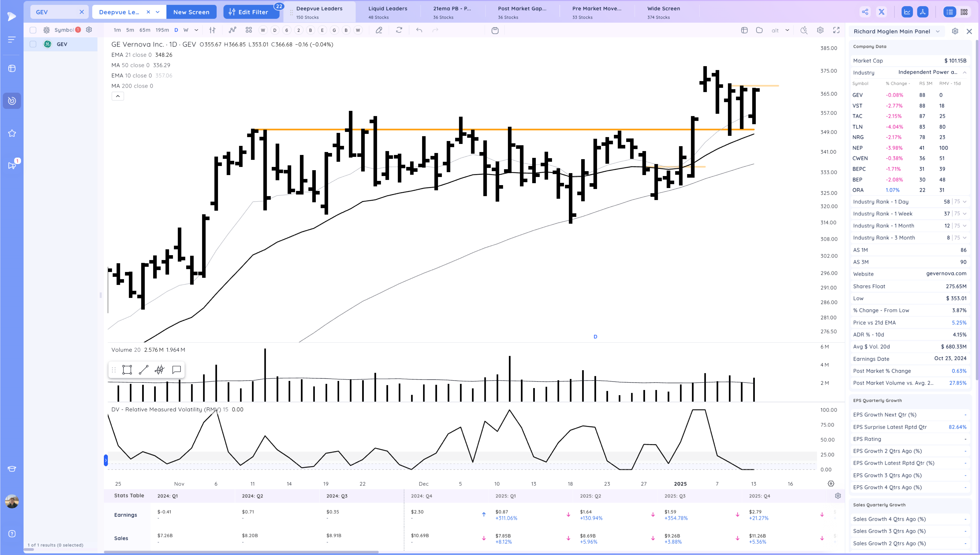Open help question mark icon
Viewport: 980px width, 555px height.
(x=12, y=534)
